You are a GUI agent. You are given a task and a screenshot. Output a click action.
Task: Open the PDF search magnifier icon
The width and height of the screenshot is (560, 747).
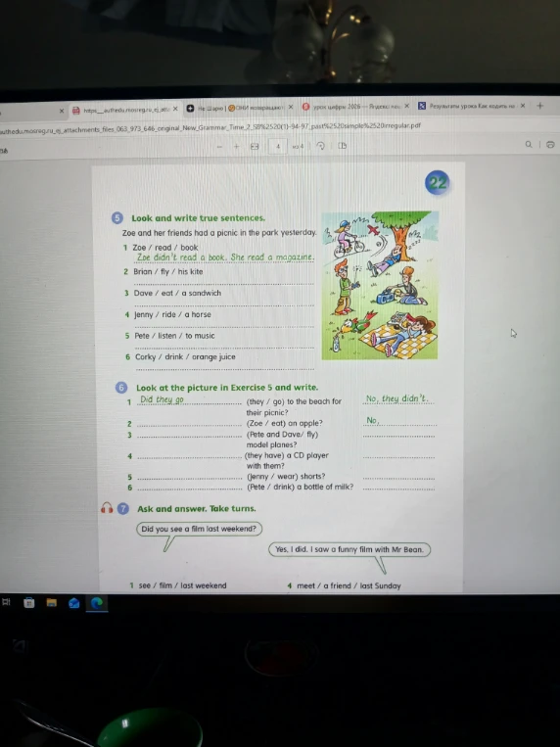point(529,144)
